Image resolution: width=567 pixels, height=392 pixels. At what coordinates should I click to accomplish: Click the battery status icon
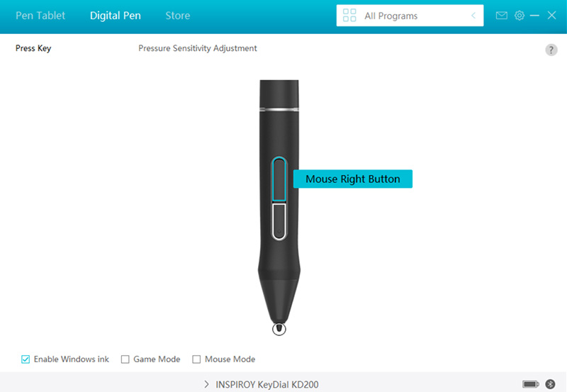tap(530, 383)
